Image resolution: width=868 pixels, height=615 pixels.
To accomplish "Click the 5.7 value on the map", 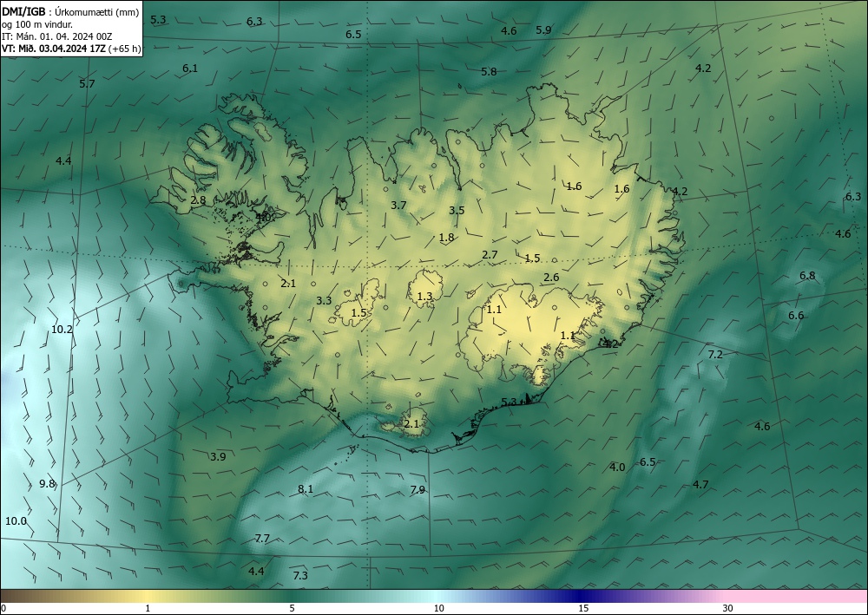I will coord(87,84).
